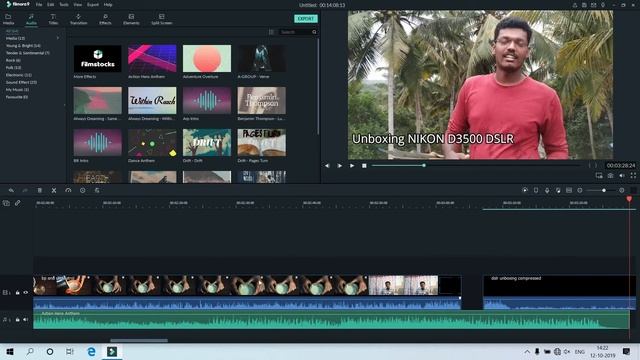
Task: Switch to the Titles tab
Action: click(x=53, y=19)
